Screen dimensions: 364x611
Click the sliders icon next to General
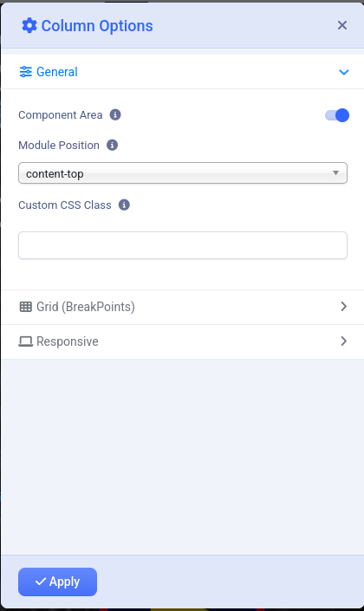[26, 72]
